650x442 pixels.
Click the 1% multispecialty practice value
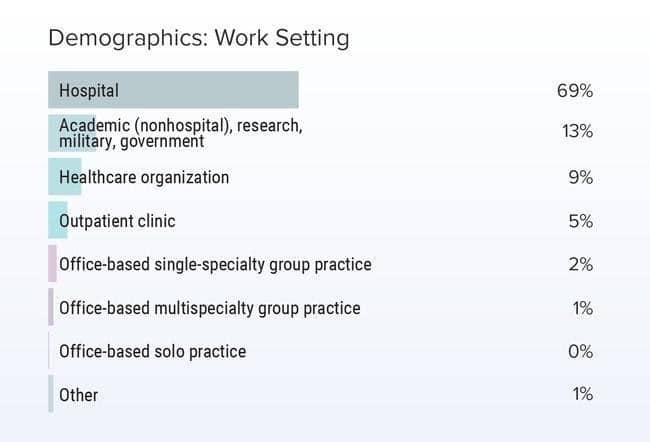tap(583, 308)
